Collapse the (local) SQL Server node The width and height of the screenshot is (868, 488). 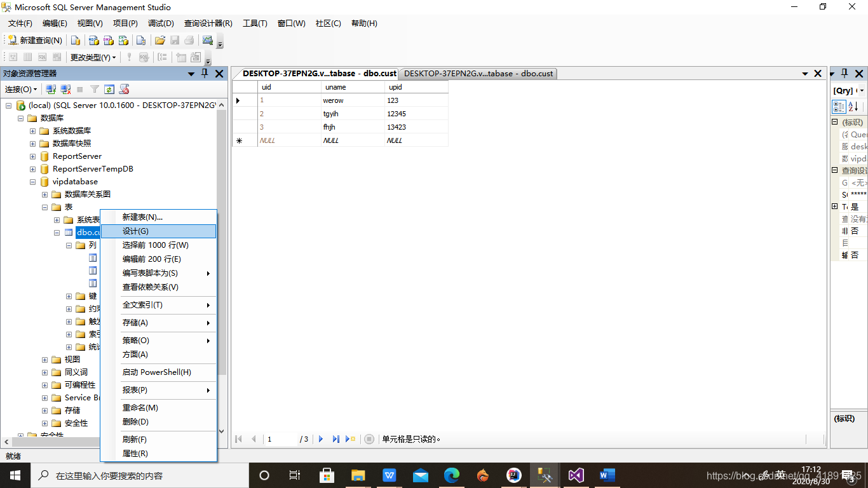click(9, 105)
